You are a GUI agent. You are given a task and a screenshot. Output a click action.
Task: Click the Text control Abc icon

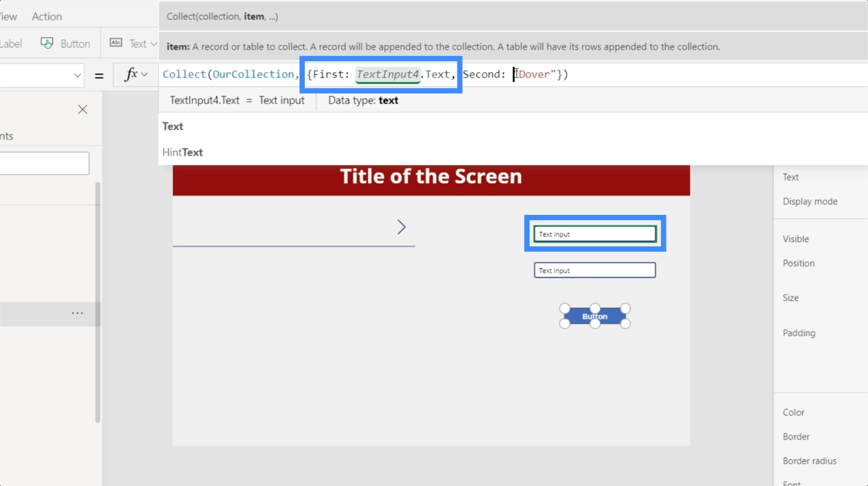point(116,43)
